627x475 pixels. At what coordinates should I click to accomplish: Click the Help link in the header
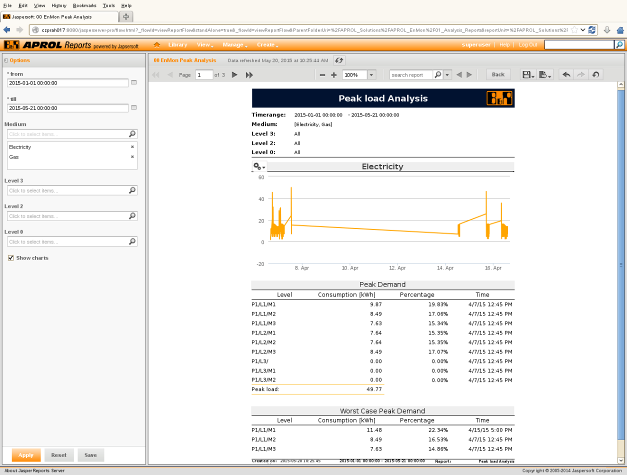coord(504,45)
